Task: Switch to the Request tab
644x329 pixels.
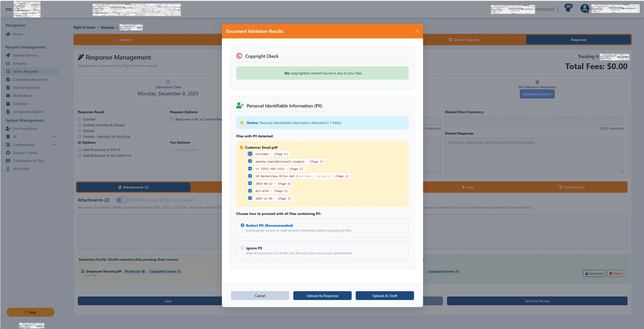Action: point(125,40)
